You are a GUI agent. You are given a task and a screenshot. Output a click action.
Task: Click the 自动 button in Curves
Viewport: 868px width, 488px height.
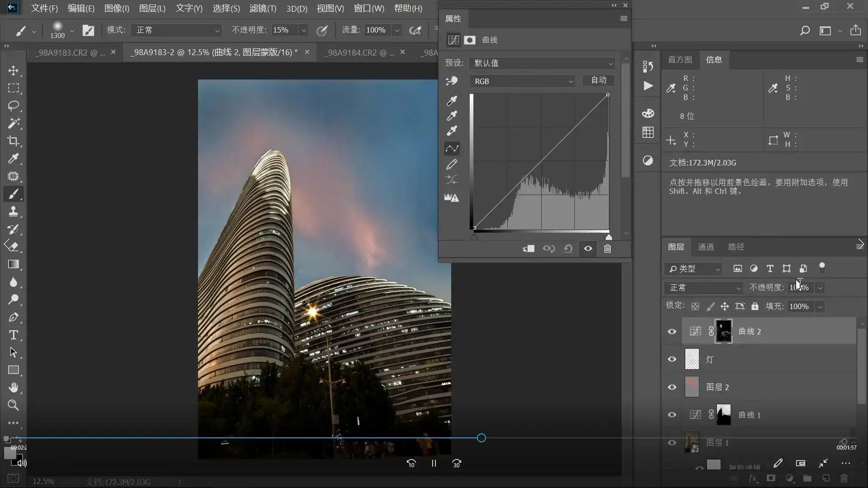(x=599, y=80)
